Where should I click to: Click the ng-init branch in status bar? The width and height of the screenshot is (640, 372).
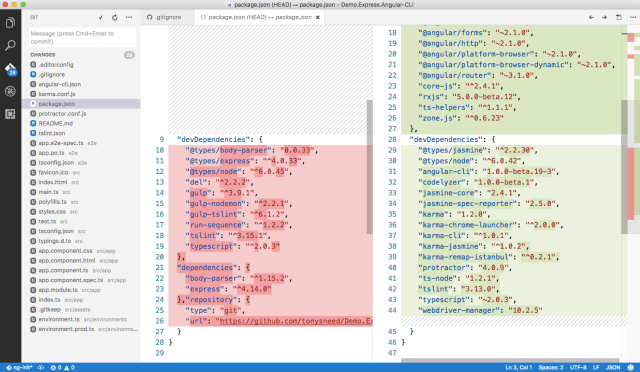20,368
